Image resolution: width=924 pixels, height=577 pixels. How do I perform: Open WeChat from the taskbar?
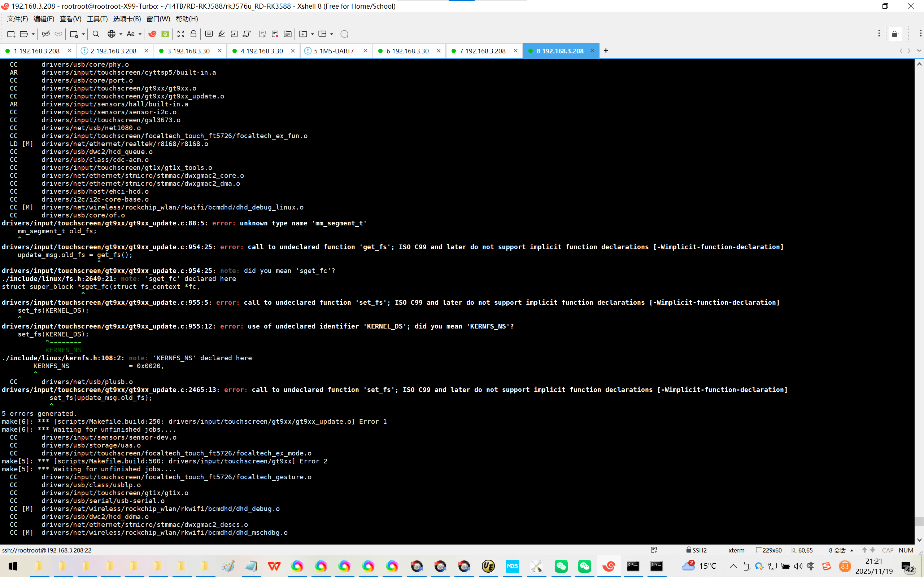561,566
